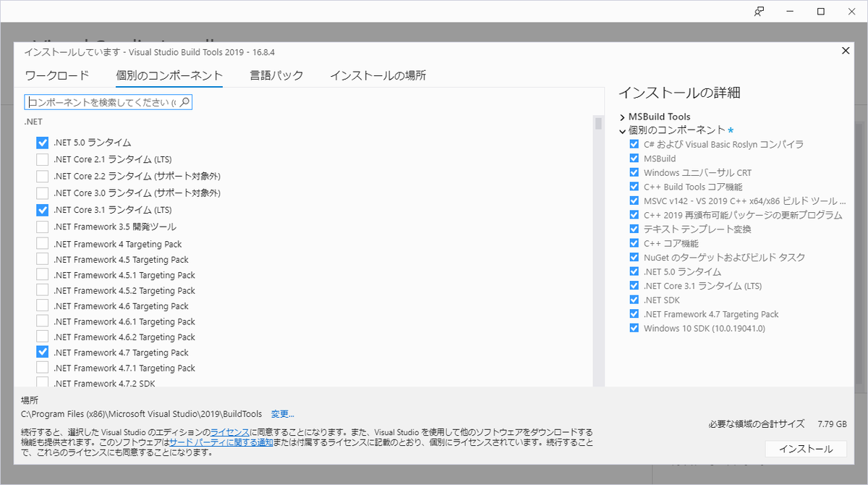Viewport: 868px width, 485px height.
Task: Open the サード パーティに関する通知 link
Action: coord(221,442)
